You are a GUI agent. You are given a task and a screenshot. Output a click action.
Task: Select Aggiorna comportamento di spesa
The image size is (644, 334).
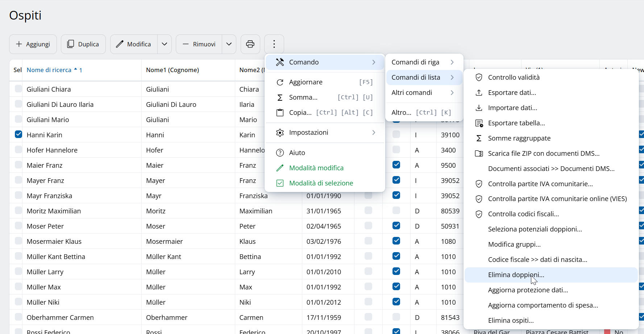pos(551,305)
